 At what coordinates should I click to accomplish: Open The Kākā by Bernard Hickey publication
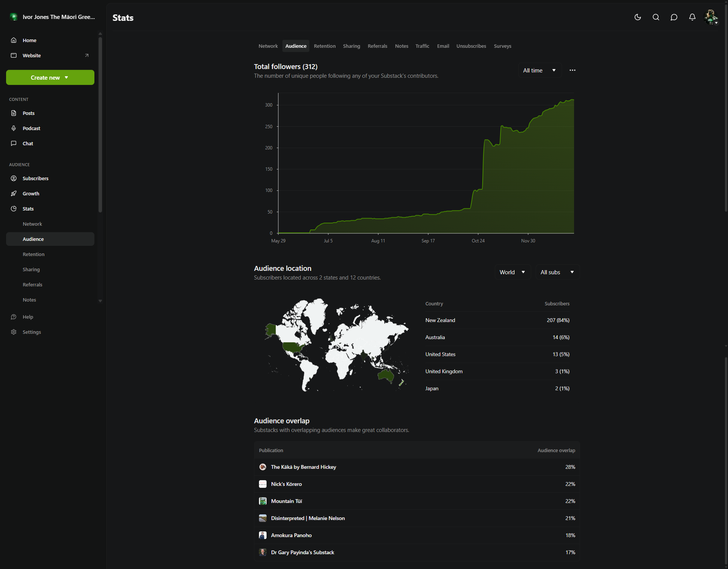303,467
